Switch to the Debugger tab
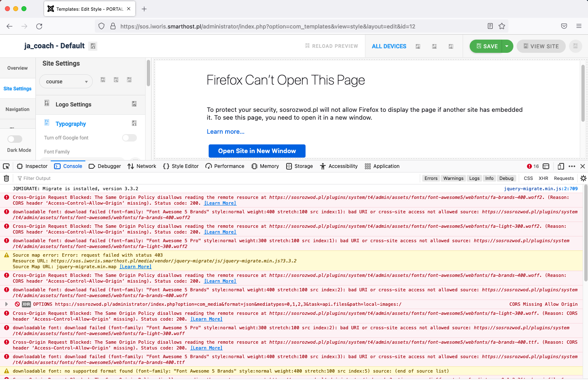The image size is (588, 380). tap(105, 166)
